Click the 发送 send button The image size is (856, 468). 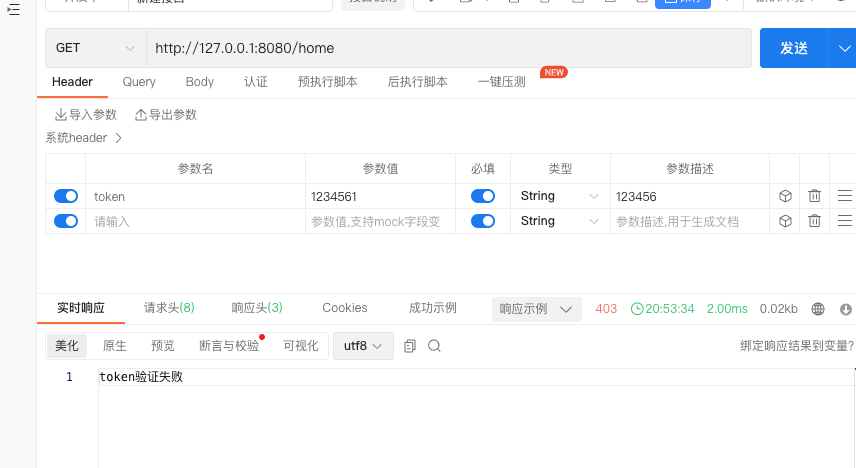point(794,48)
